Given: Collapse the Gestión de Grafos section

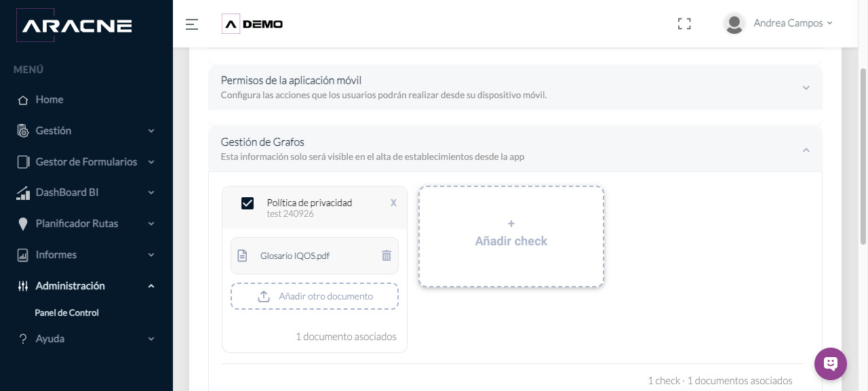Looking at the screenshot, I should [x=806, y=150].
